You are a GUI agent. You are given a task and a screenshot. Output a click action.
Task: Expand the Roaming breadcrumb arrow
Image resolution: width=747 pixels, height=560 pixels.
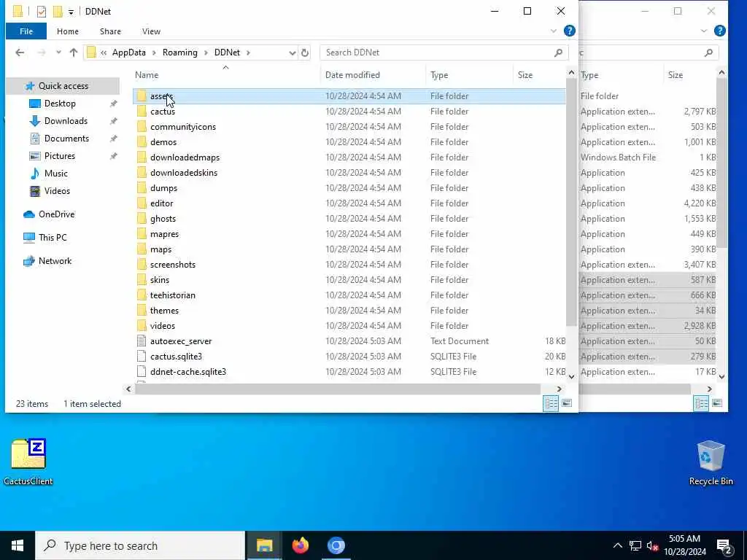click(x=206, y=52)
